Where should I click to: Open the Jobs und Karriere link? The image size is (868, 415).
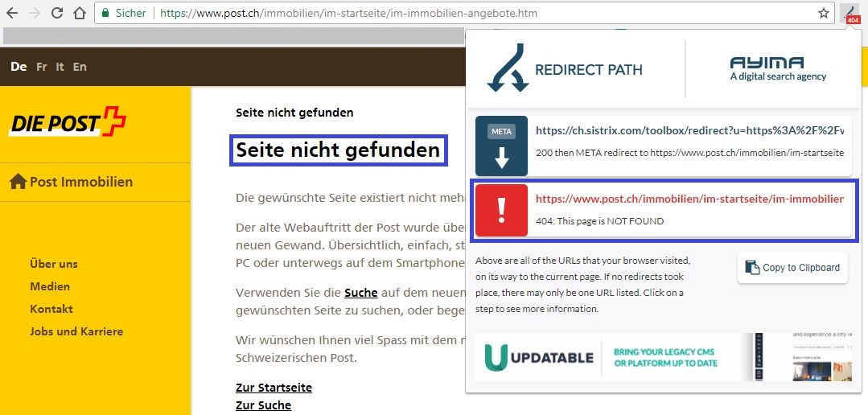[x=76, y=331]
